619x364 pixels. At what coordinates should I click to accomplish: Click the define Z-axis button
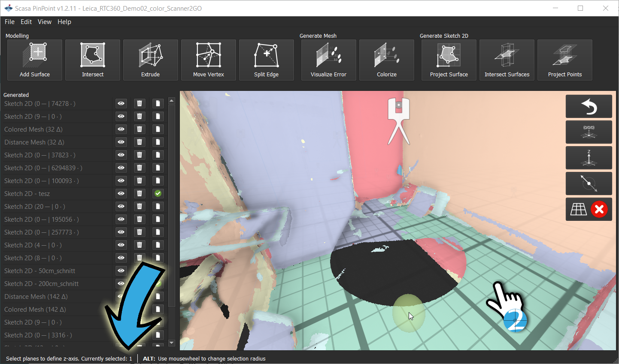click(x=589, y=158)
